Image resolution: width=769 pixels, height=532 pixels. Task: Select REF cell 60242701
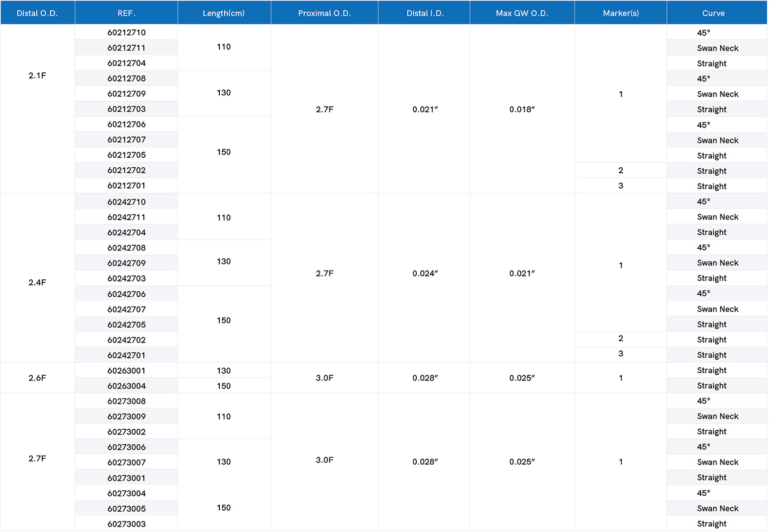click(x=127, y=356)
